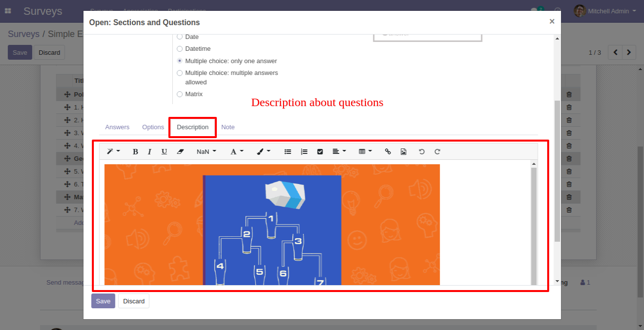Viewport: 644px width, 330px height.
Task: Click Discard on the background survey form
Action: point(49,52)
